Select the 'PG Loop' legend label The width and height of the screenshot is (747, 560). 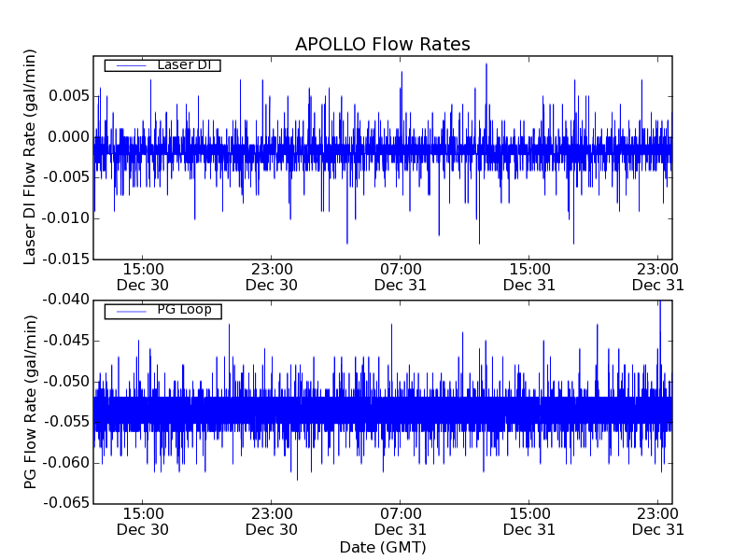184,310
